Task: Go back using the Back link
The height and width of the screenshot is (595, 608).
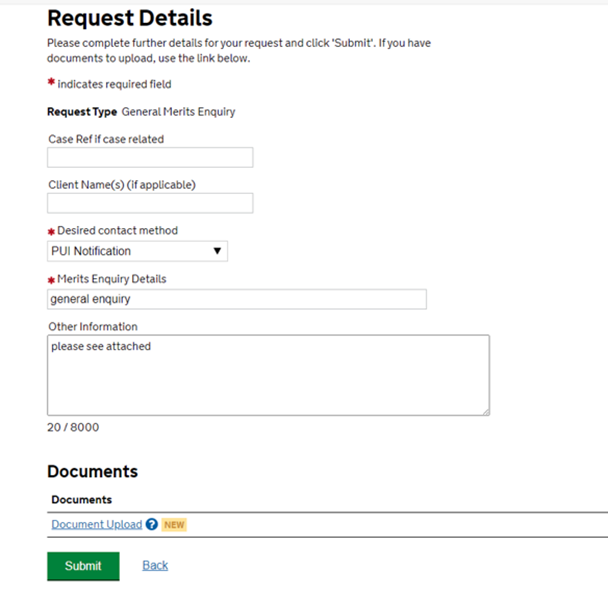Action: (x=155, y=565)
